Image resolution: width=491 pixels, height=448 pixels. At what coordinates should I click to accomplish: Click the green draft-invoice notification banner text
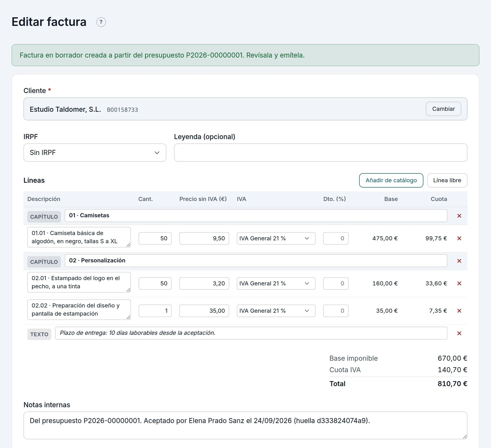pos(162,55)
